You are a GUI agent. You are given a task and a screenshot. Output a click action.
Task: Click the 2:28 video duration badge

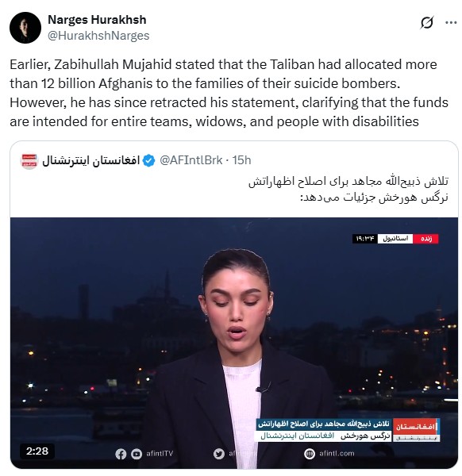(37, 451)
